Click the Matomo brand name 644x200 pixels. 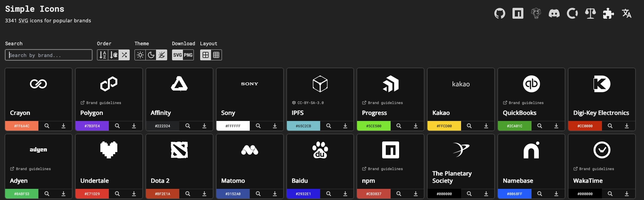pos(233,181)
